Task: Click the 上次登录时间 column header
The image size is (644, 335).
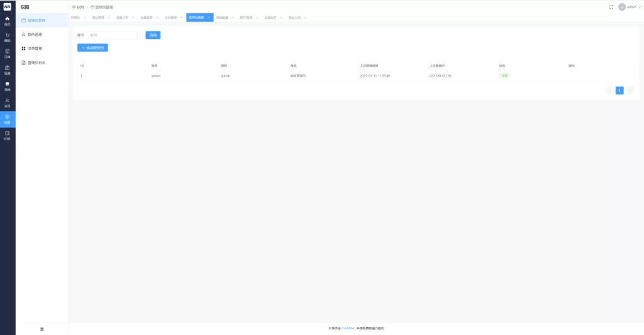Action: pos(369,66)
